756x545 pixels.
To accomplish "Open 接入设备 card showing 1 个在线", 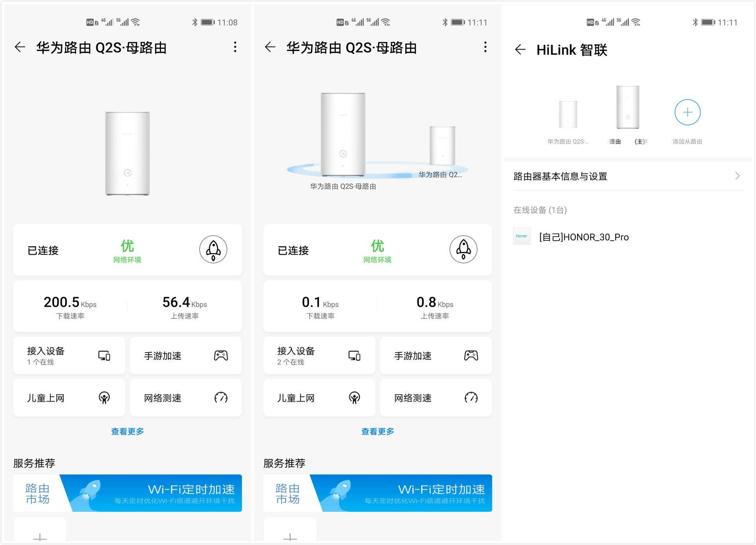I will click(69, 355).
